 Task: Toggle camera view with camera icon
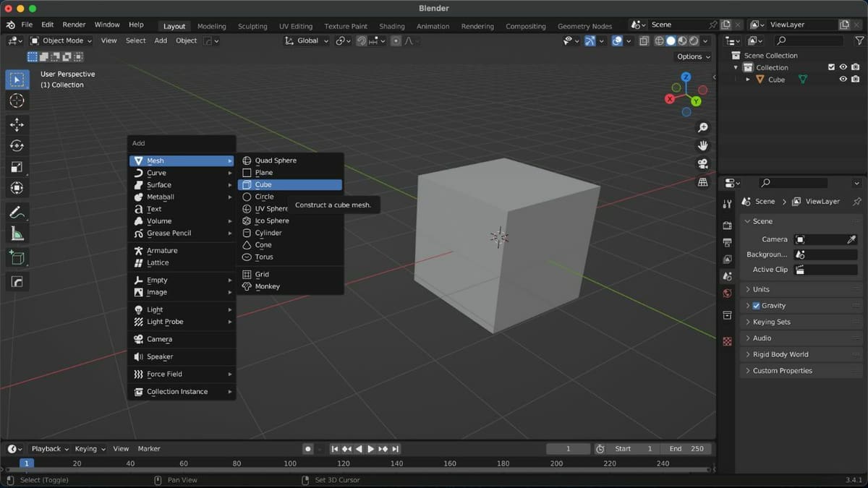click(x=702, y=164)
